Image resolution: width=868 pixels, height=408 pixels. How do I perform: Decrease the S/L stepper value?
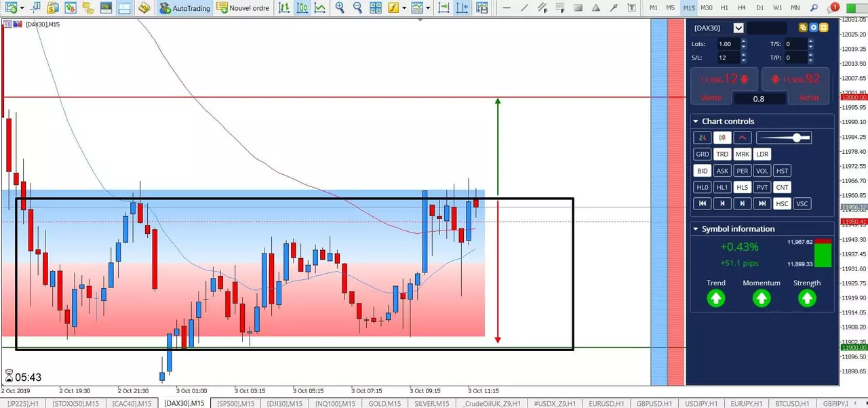pyautogui.click(x=744, y=61)
